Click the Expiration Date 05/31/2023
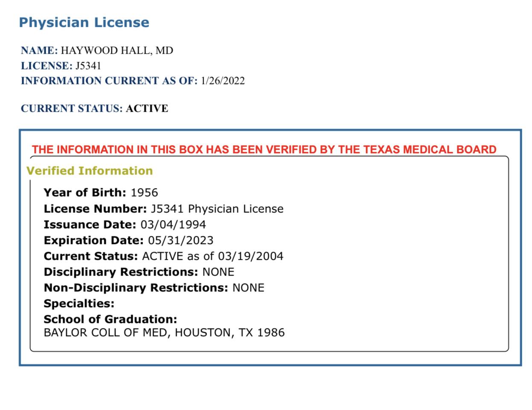This screenshot has width=532, height=410. click(180, 240)
